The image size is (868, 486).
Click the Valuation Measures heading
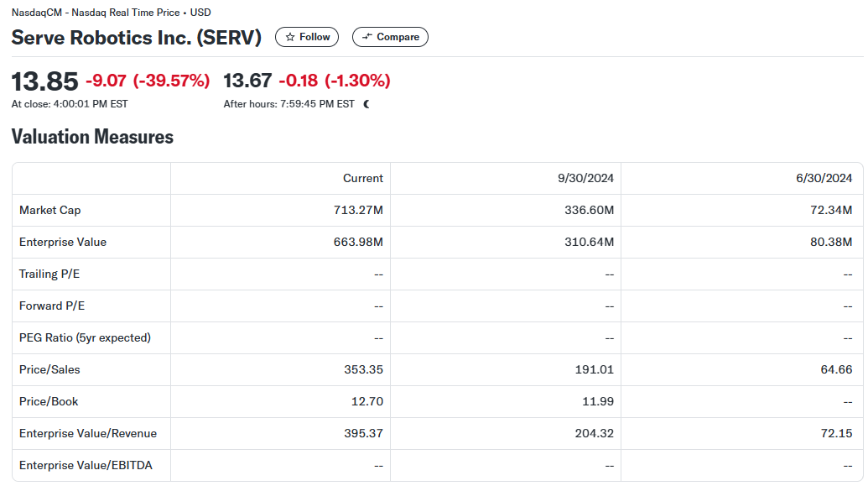click(92, 137)
